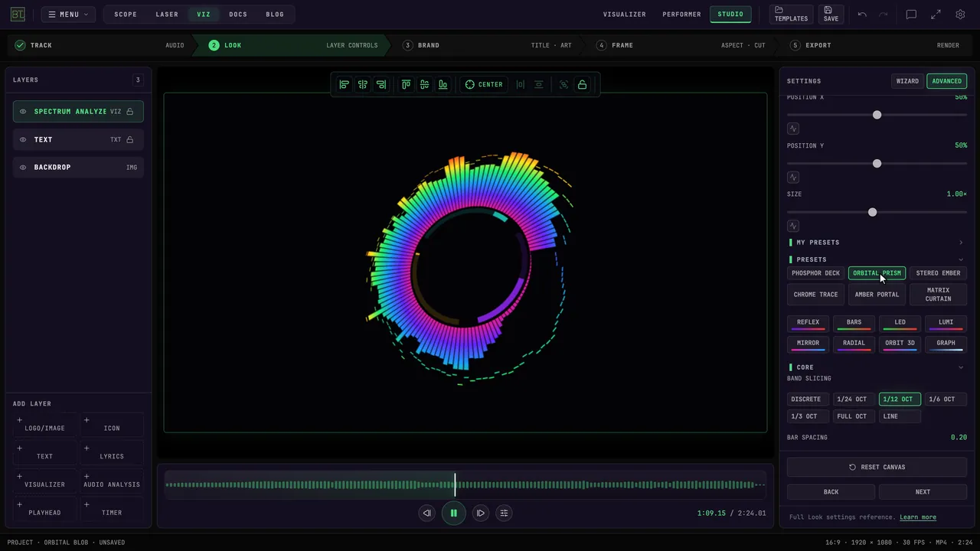Seek in the audio waveform timeline
Image resolution: width=980 pixels, height=551 pixels.
coord(465,484)
